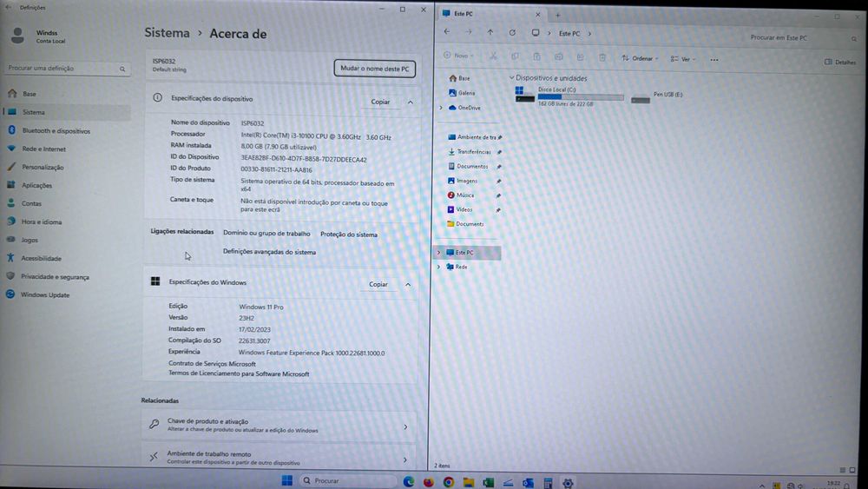
Task: Open Windows Update settings
Action: [x=44, y=295]
